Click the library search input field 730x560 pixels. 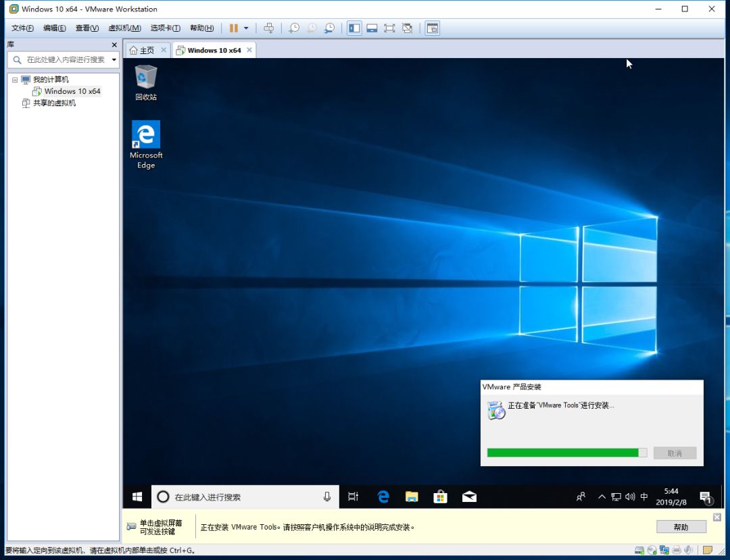pos(65,59)
